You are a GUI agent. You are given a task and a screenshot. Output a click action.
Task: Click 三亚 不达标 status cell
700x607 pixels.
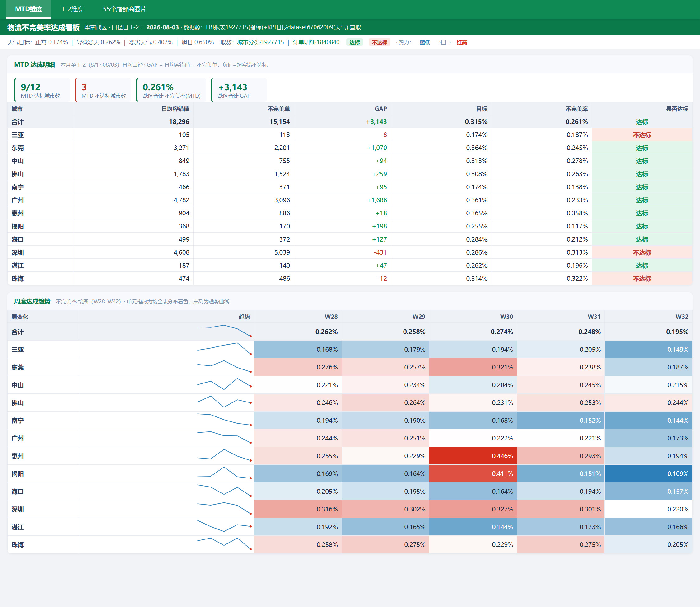(642, 135)
